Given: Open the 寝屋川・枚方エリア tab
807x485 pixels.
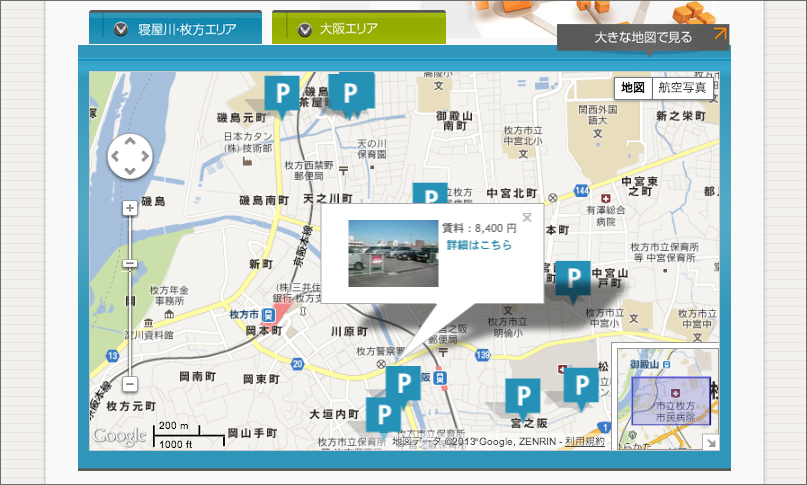Looking at the screenshot, I should (x=187, y=29).
